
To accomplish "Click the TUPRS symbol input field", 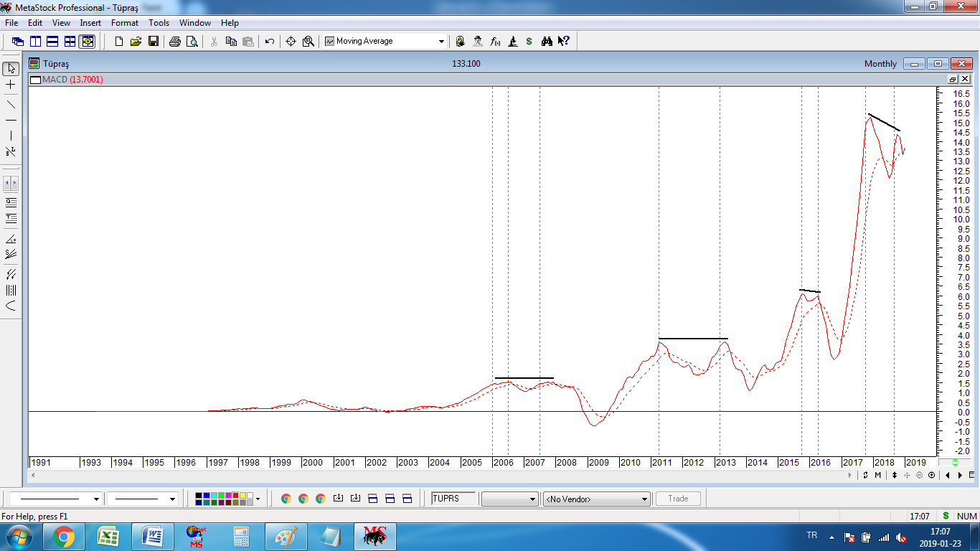I will pyautogui.click(x=453, y=499).
